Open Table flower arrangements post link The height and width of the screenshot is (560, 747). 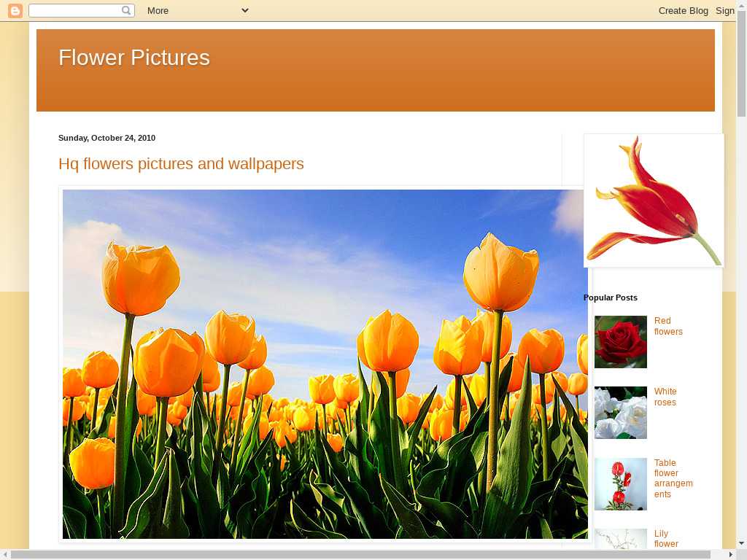(673, 478)
